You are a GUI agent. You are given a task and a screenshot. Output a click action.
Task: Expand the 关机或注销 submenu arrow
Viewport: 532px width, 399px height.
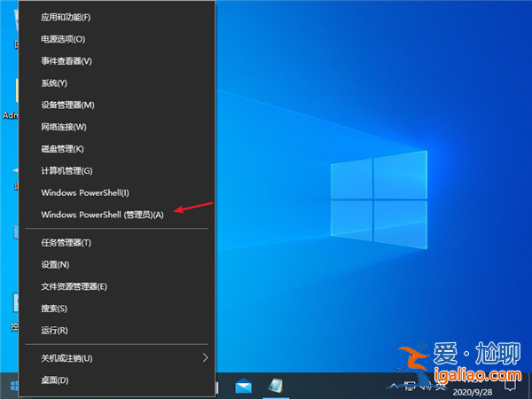tap(205, 358)
